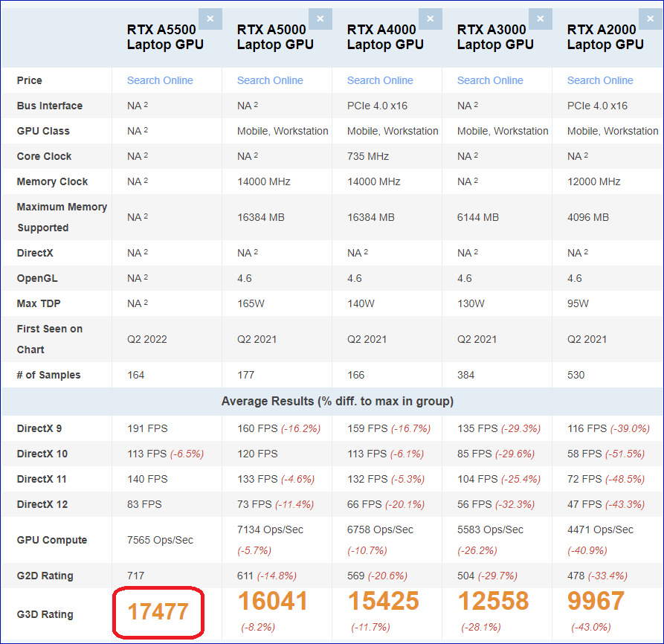Click the DirectX 9 row label
The height and width of the screenshot is (644, 664).
(x=39, y=428)
